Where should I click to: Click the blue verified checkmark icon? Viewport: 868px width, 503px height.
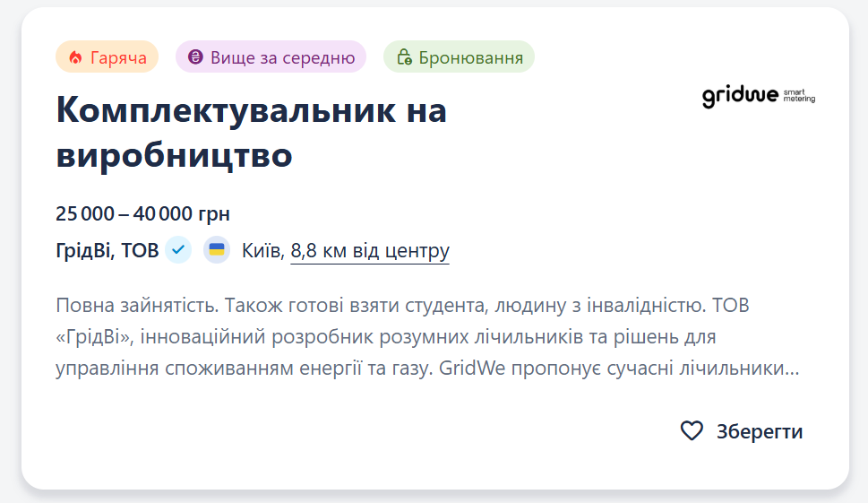[x=178, y=249]
